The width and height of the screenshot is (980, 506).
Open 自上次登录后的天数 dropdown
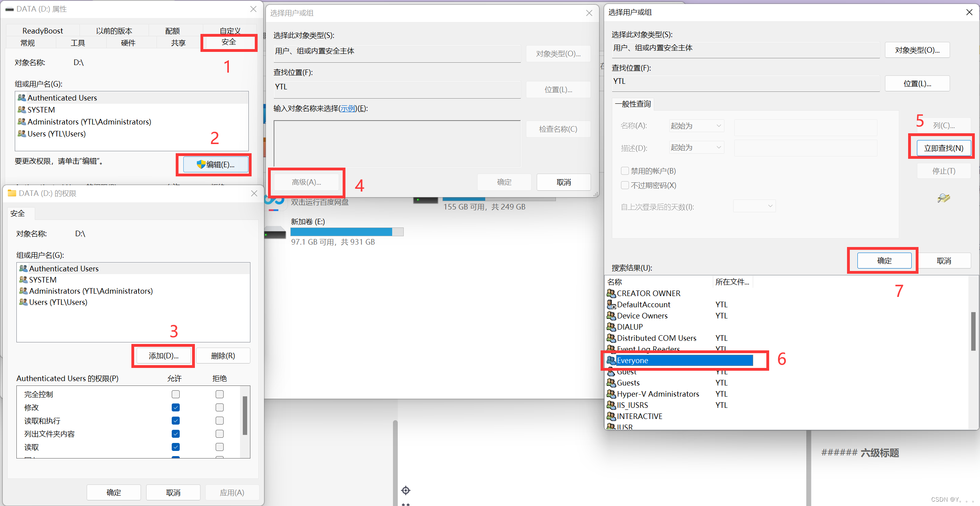[x=754, y=206]
